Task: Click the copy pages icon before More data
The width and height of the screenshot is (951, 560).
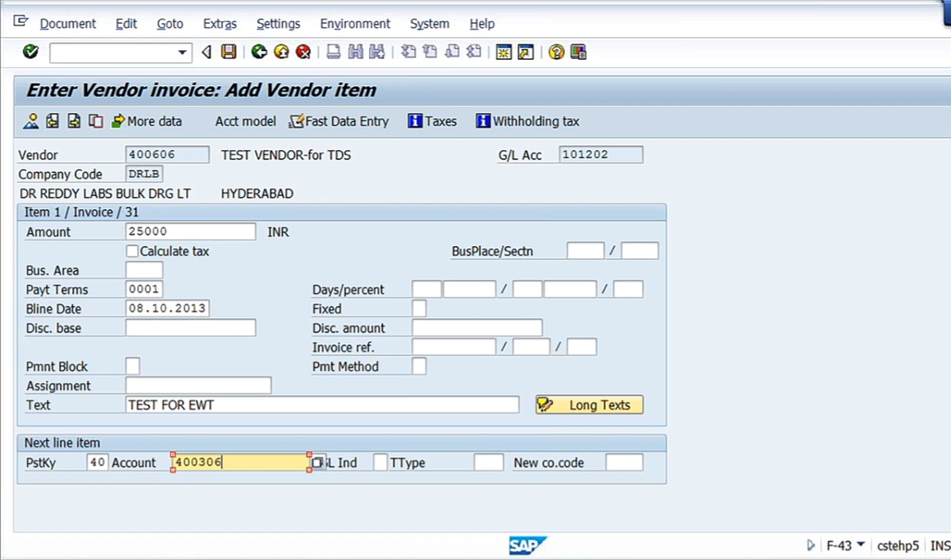Action: click(96, 121)
